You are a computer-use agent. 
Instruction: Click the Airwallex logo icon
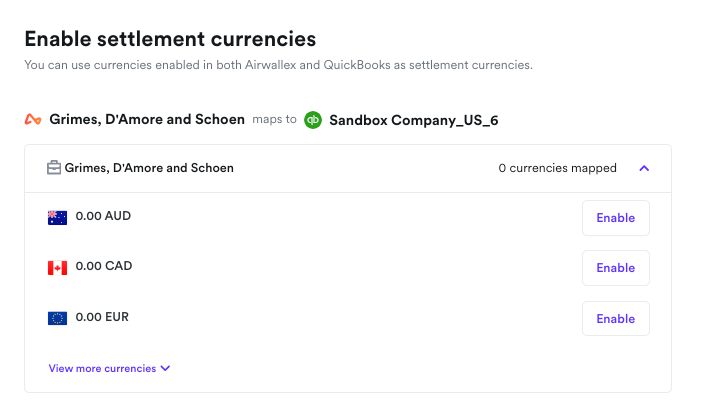[33, 120]
